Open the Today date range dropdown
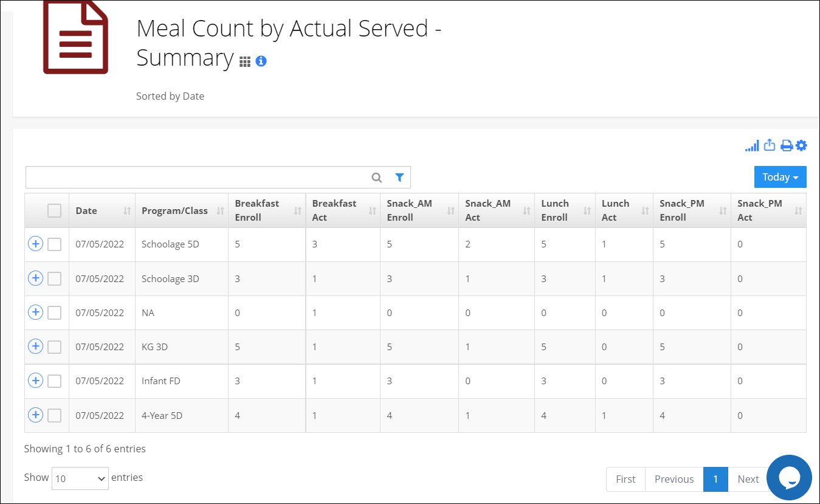Image resolution: width=820 pixels, height=504 pixels. [x=780, y=177]
